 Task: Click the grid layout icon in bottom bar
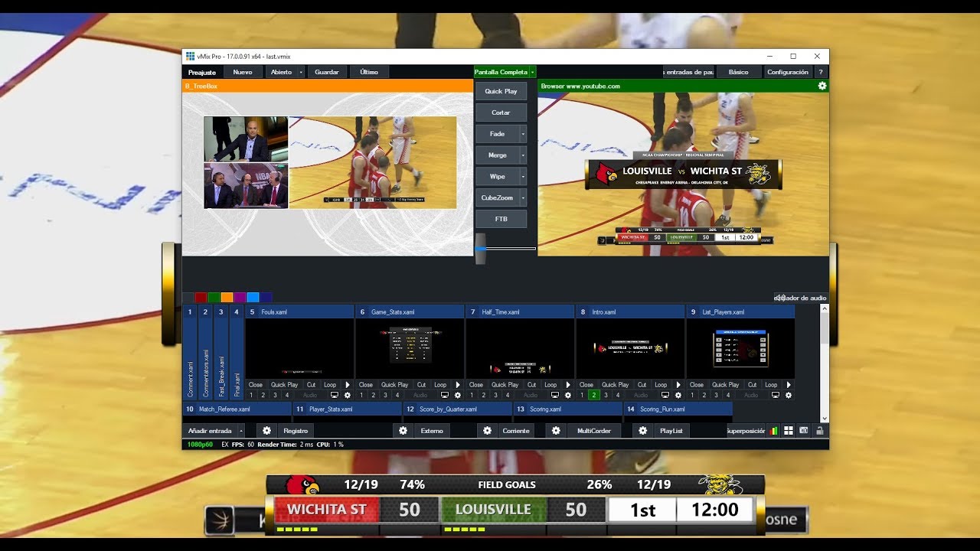789,431
